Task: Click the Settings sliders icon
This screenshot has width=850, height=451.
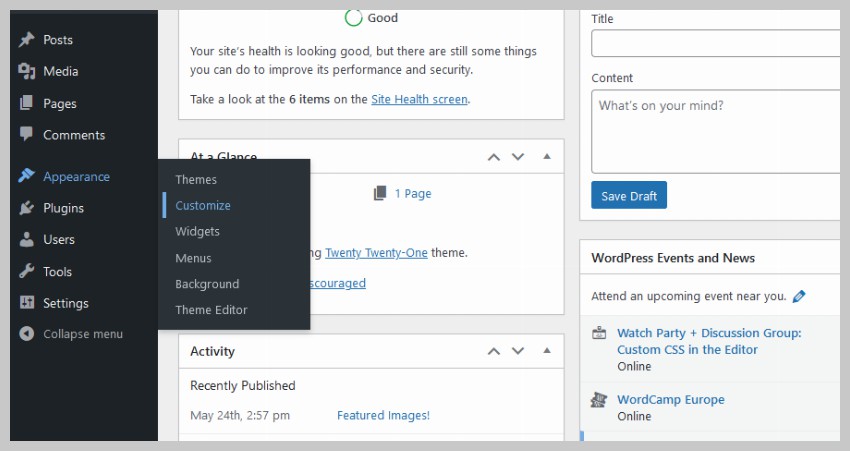Action: (26, 302)
